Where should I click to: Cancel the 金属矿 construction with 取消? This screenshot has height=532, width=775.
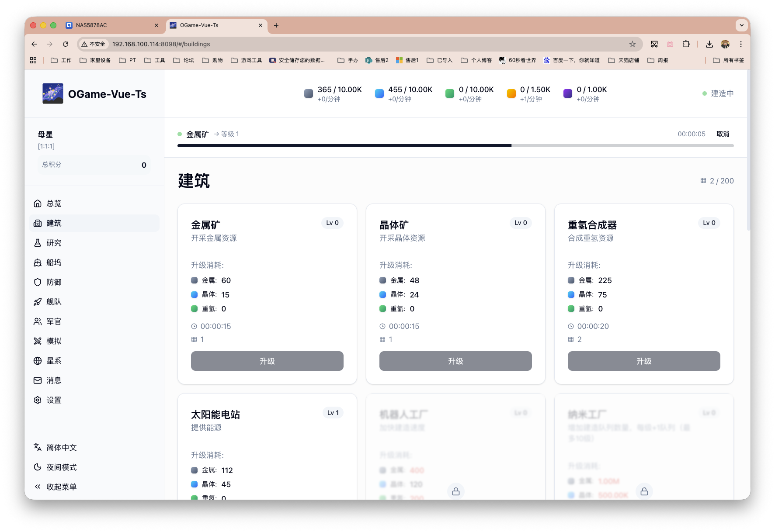point(723,134)
